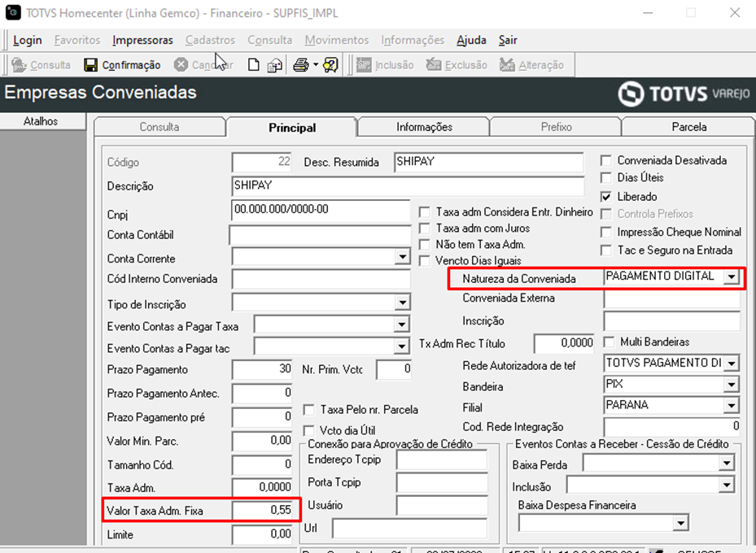This screenshot has width=756, height=553.
Task: Click the Conta Contábil field
Action: [320, 235]
